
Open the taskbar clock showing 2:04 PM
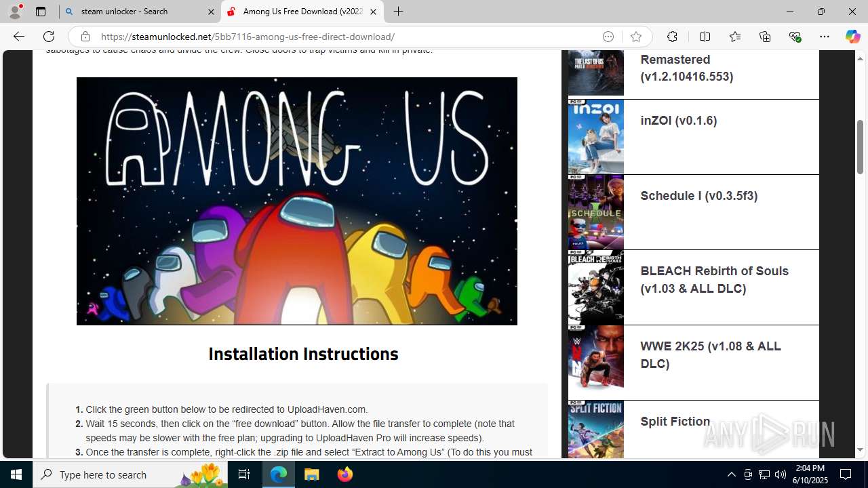click(810, 474)
